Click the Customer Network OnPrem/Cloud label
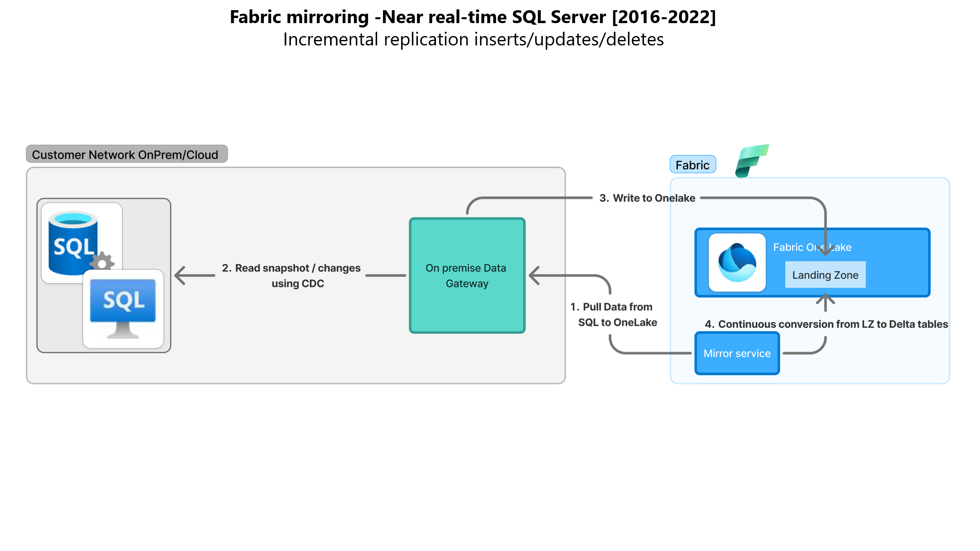 pyautogui.click(x=127, y=154)
